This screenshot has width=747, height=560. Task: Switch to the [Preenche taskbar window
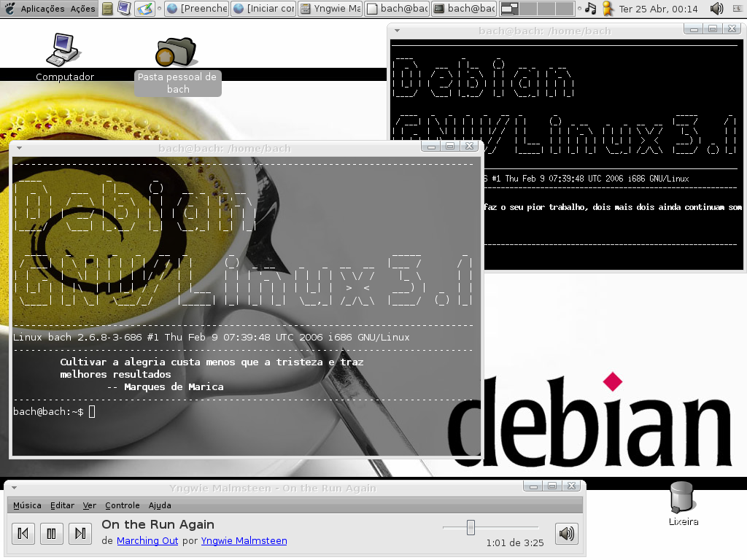point(197,9)
